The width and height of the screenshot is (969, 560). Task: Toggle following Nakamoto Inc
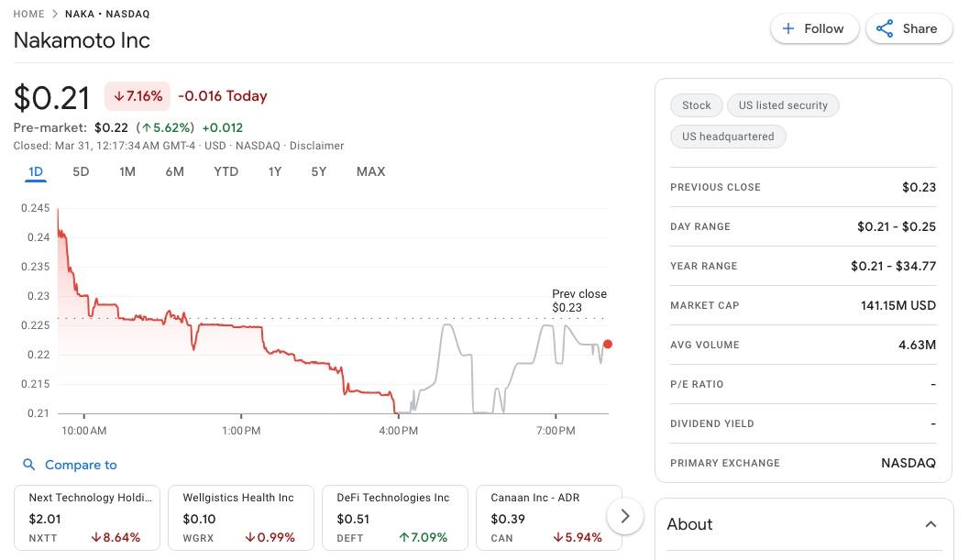814,28
